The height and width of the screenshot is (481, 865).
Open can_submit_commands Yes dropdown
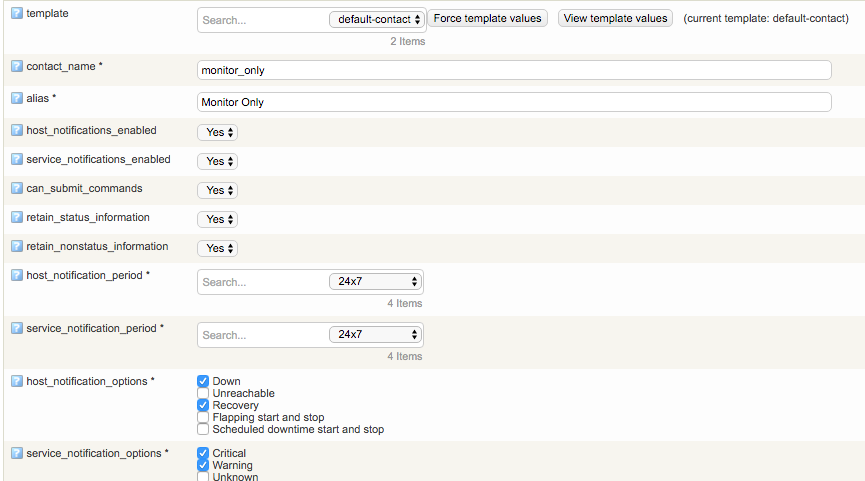(218, 190)
